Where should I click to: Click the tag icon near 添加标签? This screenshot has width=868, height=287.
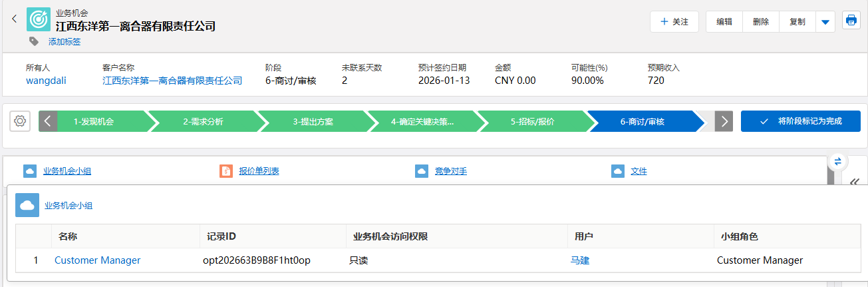(x=35, y=41)
